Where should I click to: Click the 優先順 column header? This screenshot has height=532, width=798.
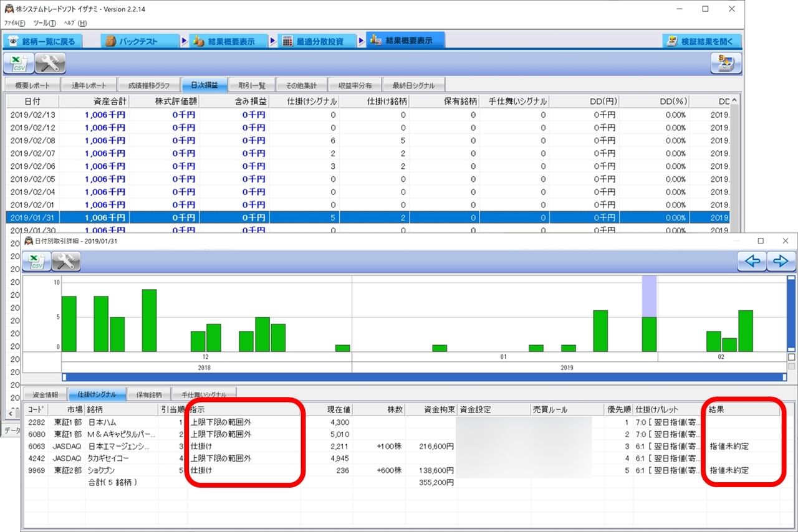619,410
